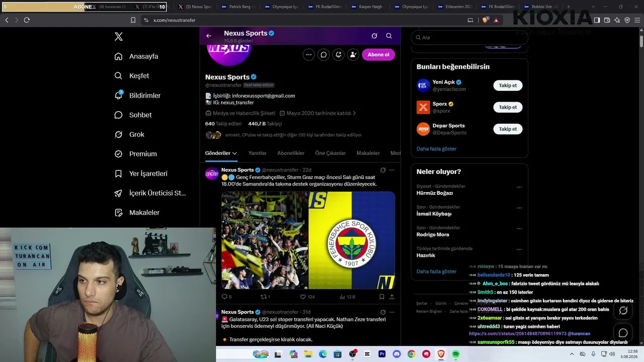Go to Anasayfa in the sidebar
This screenshot has width=644, height=362.
(136, 56)
